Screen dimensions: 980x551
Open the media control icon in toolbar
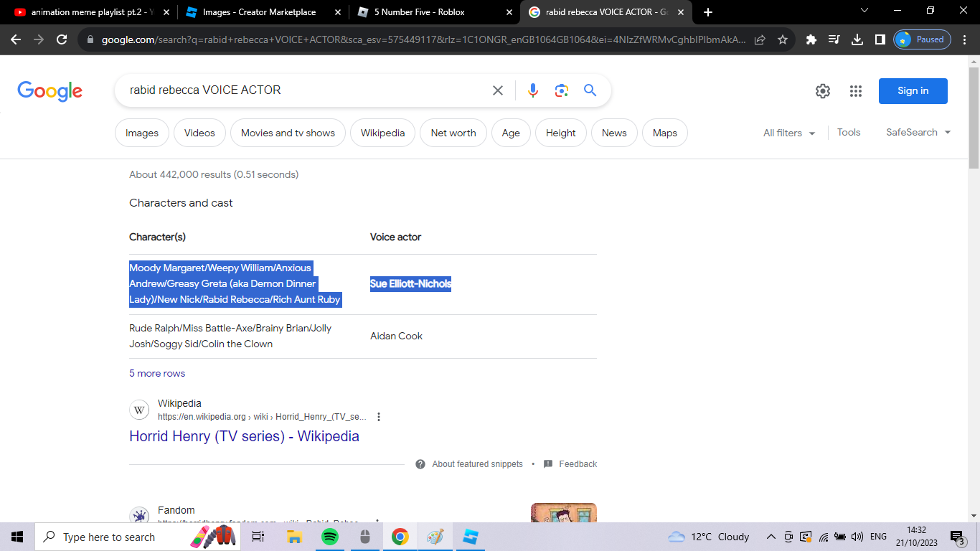coord(834,40)
